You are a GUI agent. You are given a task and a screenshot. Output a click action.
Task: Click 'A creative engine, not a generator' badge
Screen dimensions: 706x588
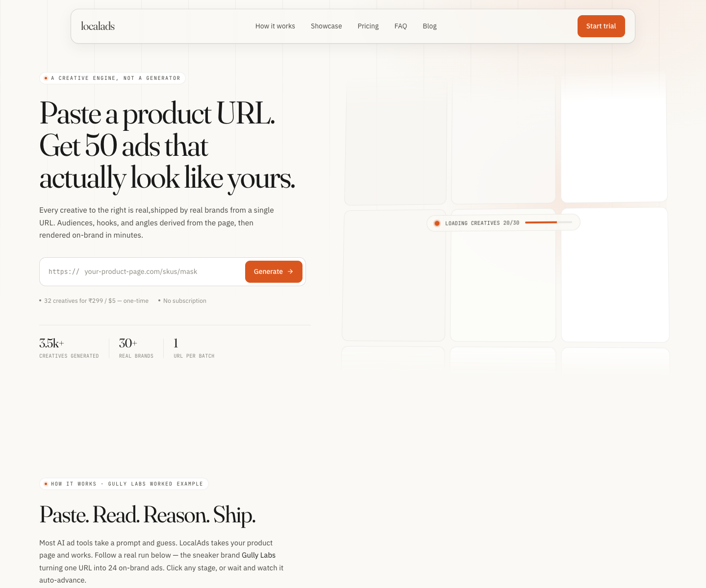point(112,78)
